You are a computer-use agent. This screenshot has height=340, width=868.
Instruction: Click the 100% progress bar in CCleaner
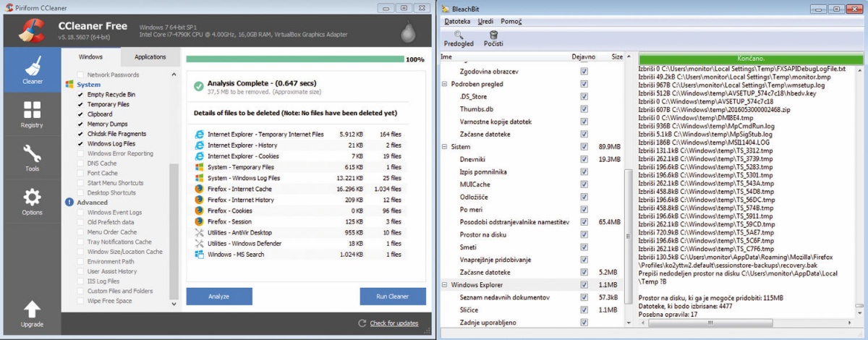(295, 59)
